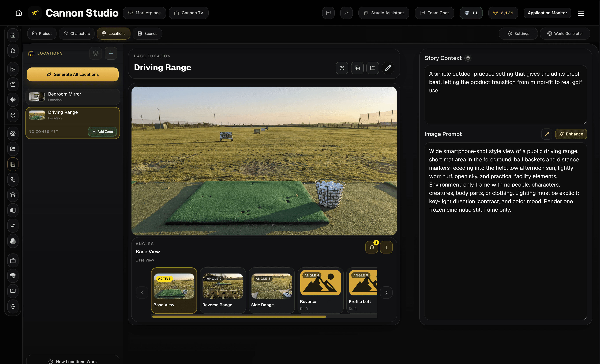Open the sidebar globe ball icon
Viewport: 600px width, 364px height.
(13, 133)
